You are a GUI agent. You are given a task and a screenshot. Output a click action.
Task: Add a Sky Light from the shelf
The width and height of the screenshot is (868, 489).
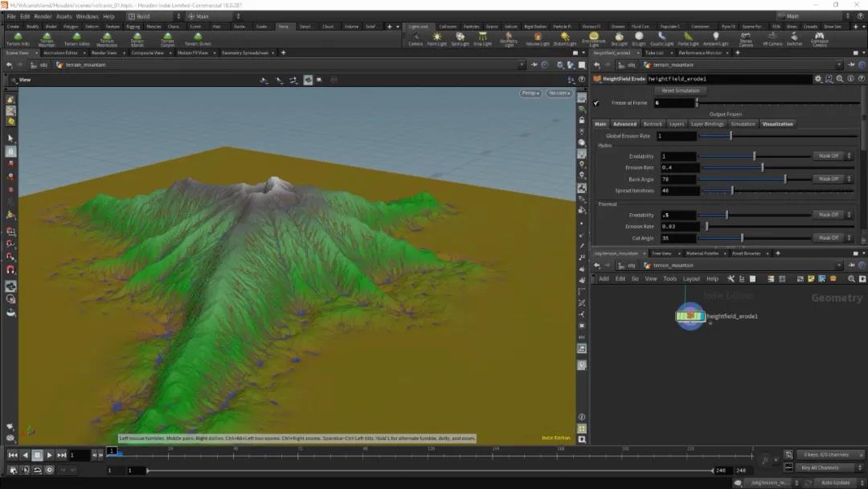619,38
